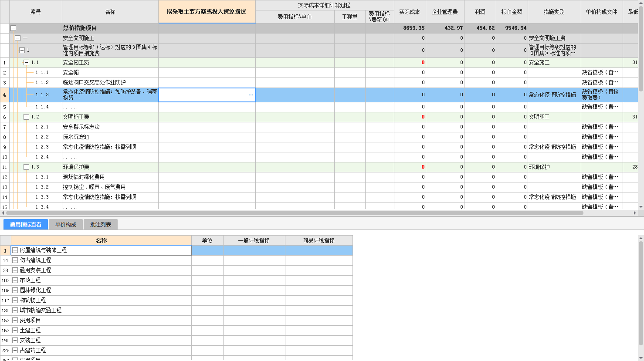Expand the 构筑物工程 category
This screenshot has width=644, height=361.
coord(15,300)
